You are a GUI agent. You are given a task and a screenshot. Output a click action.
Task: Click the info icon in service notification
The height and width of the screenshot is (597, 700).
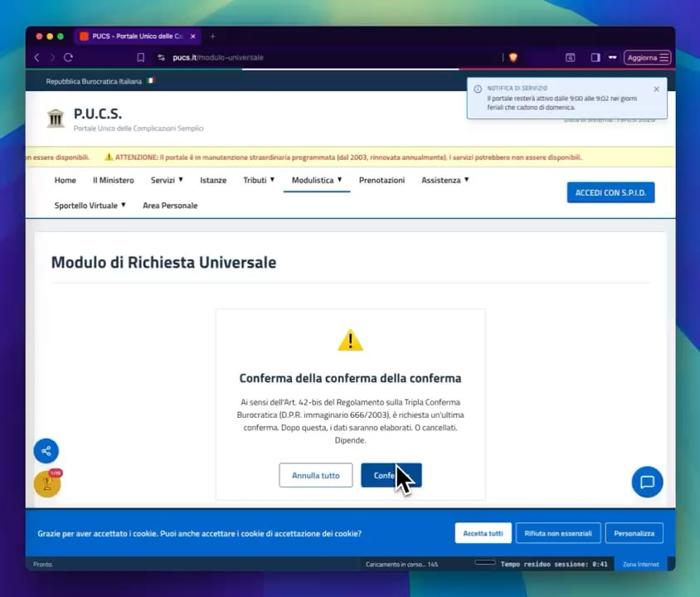click(x=478, y=89)
